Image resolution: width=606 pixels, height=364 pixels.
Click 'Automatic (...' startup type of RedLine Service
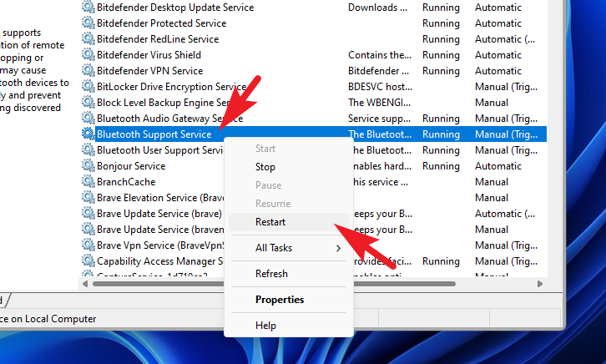click(505, 39)
